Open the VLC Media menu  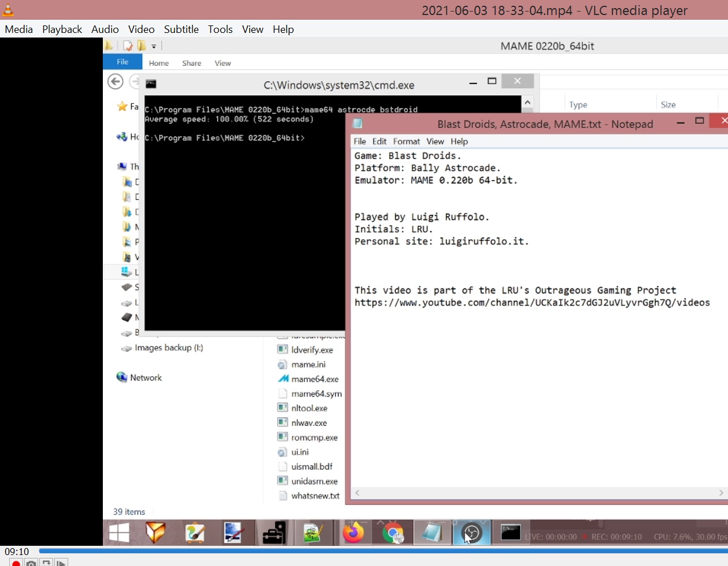coord(18,29)
